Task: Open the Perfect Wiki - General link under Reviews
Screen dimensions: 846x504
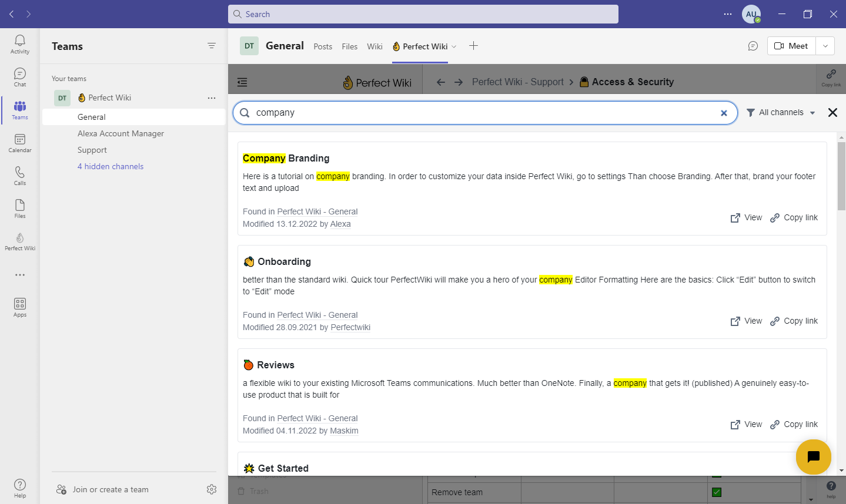Action: coord(317,418)
